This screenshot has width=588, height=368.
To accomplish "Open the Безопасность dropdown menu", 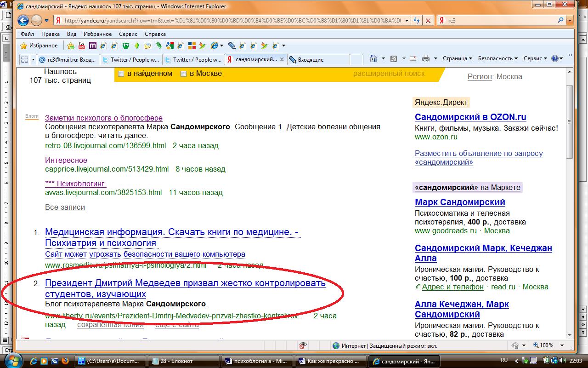I will click(498, 58).
